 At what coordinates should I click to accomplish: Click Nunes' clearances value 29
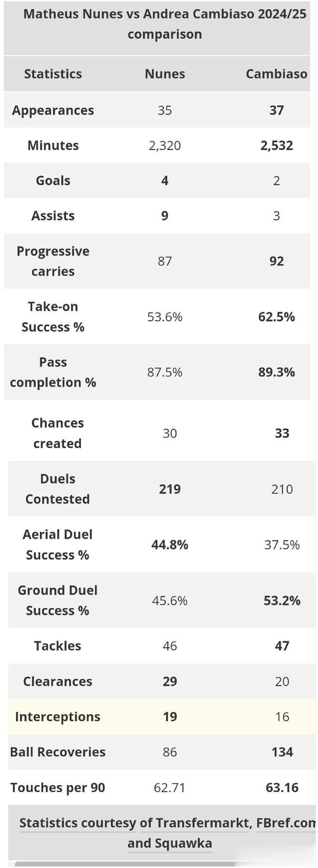170,681
